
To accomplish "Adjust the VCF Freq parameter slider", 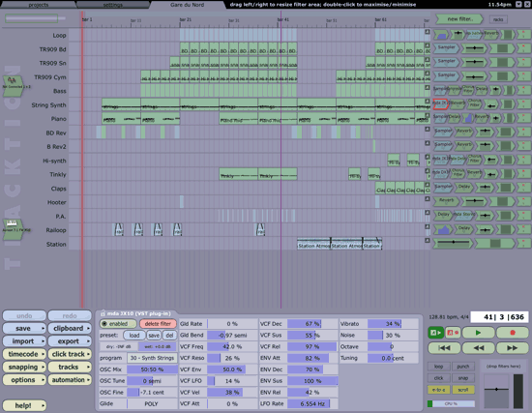I will point(232,346).
